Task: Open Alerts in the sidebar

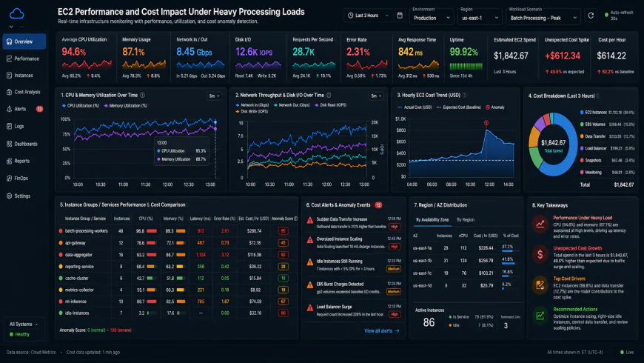Action: pyautogui.click(x=23, y=109)
